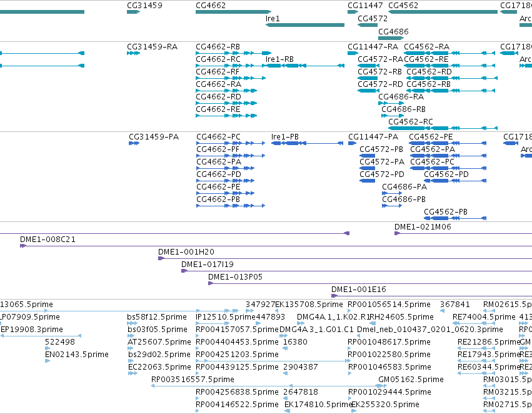The height and width of the screenshot is (414, 532).
Task: Select BAC clone DME1-017I19
Action: (x=208, y=265)
